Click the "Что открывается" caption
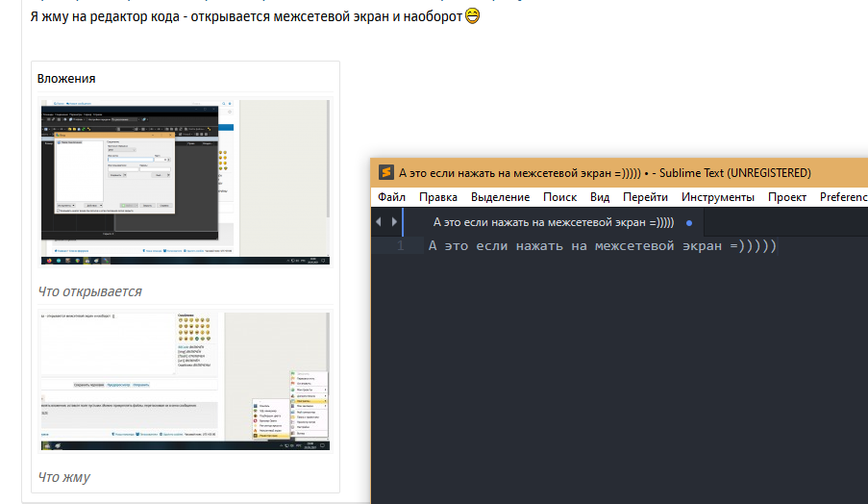 [x=90, y=291]
